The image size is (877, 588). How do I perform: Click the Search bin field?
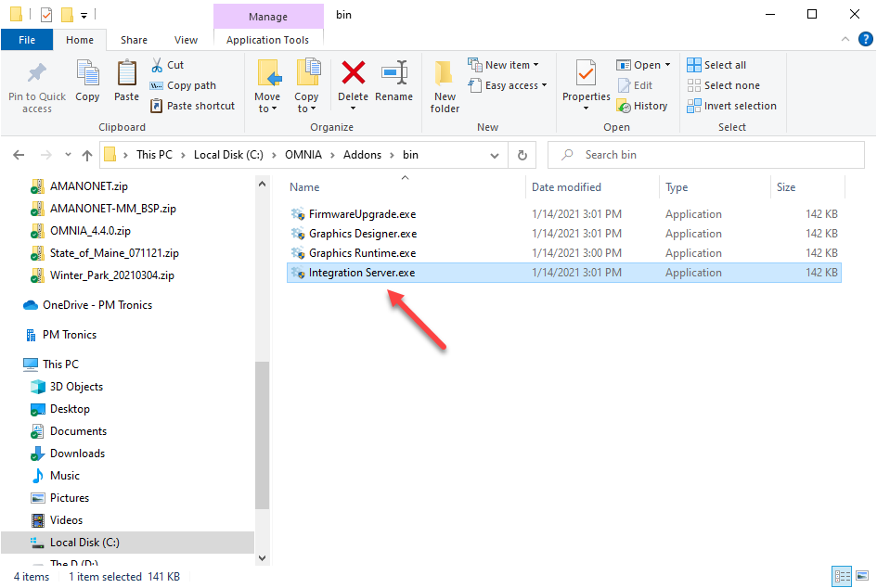pos(706,155)
